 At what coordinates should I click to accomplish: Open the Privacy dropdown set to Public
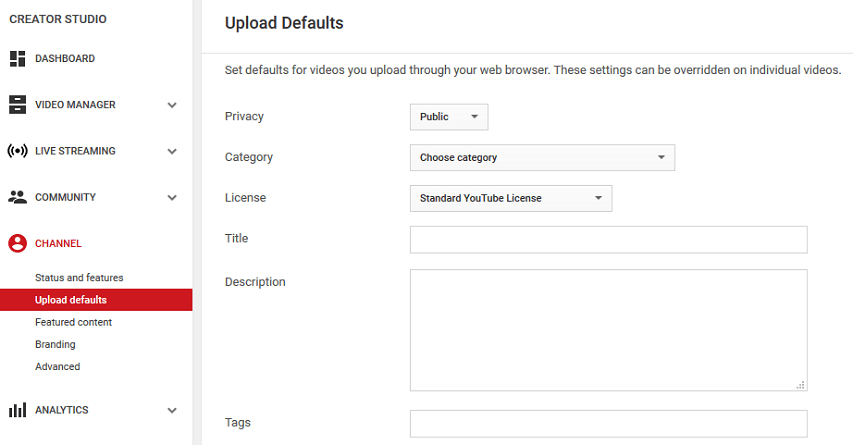(449, 117)
